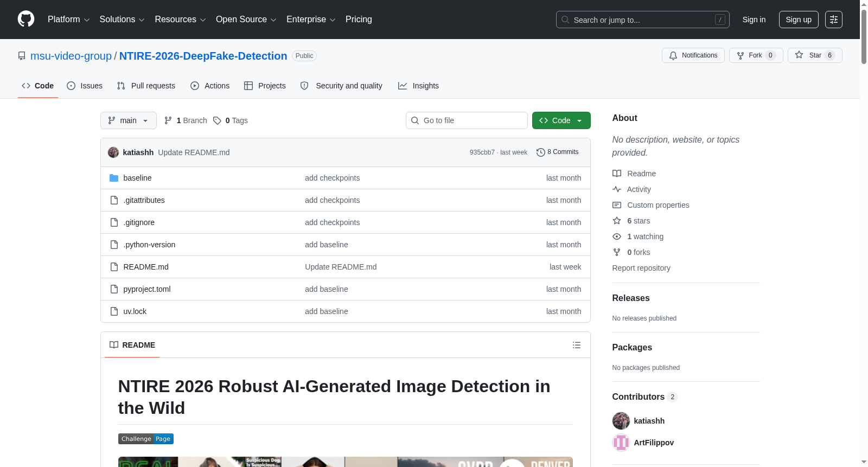Open the main branch selector dropdown

point(129,120)
